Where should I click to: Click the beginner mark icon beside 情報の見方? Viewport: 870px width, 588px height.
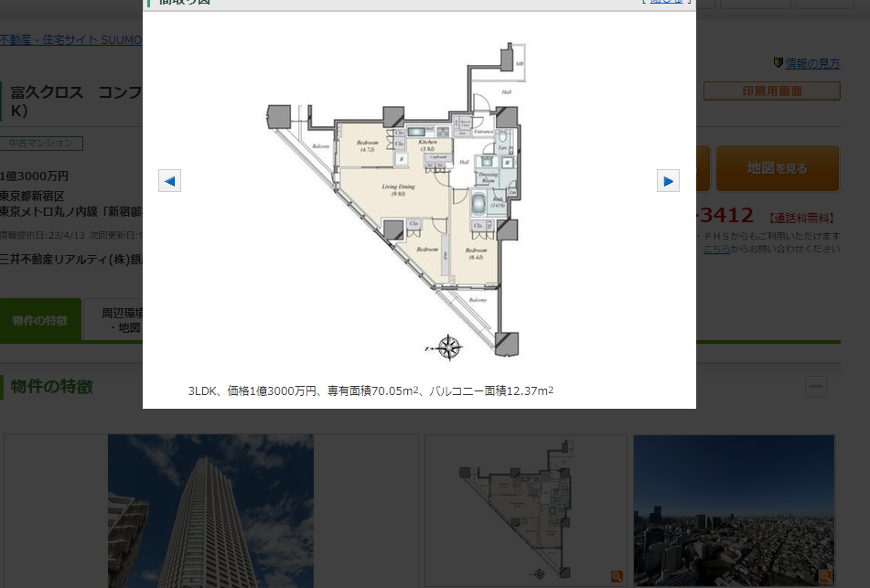coord(778,63)
